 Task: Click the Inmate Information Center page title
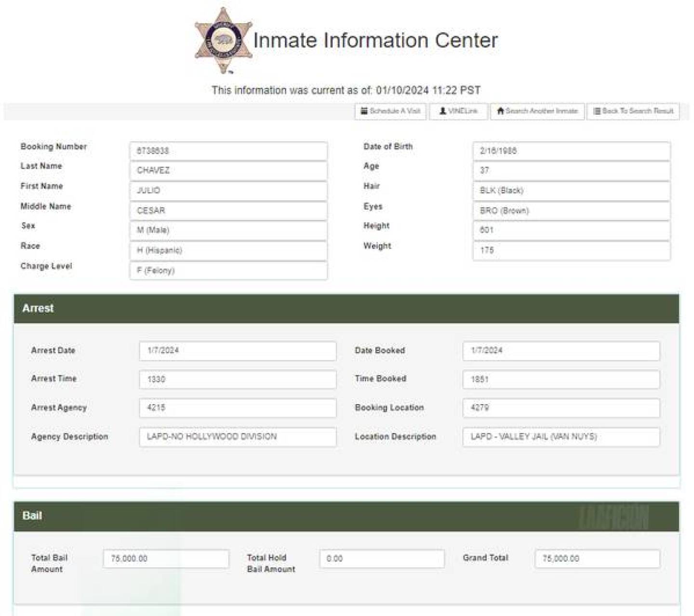point(375,40)
